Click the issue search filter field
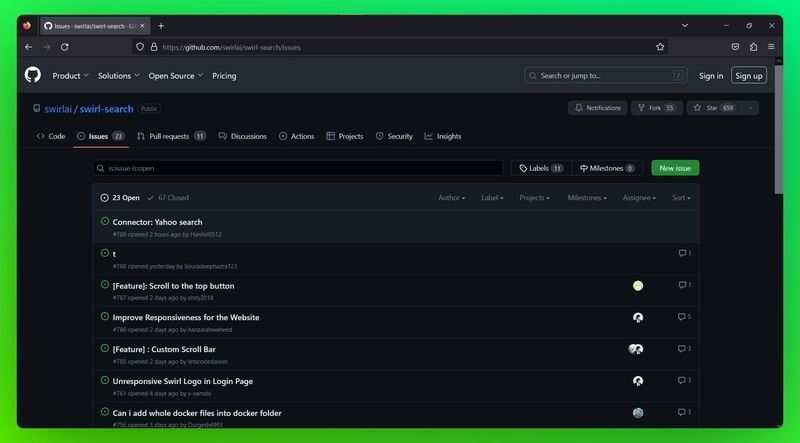Viewport: 800px width, 443px height. (x=298, y=168)
